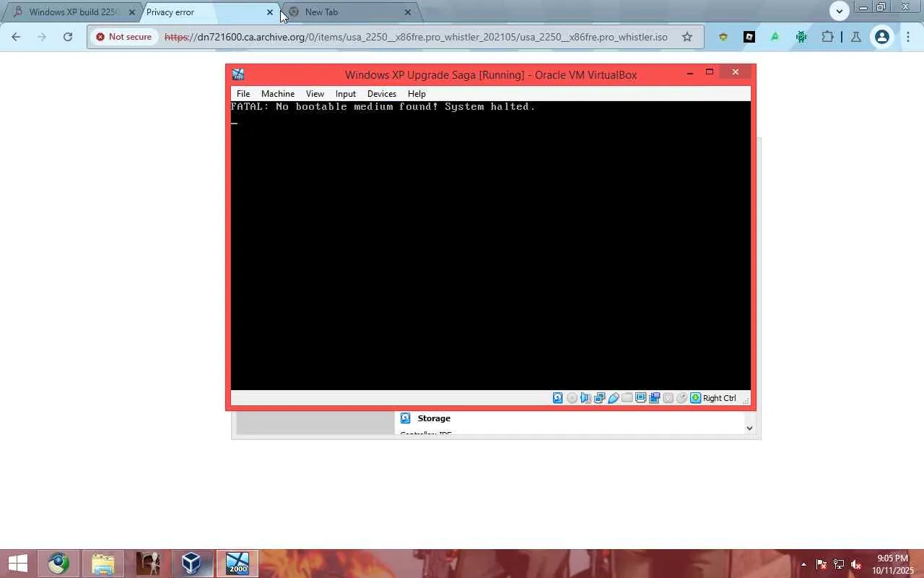Open Chrome Labs flask icon
Image resolution: width=924 pixels, height=578 pixels.
point(856,37)
